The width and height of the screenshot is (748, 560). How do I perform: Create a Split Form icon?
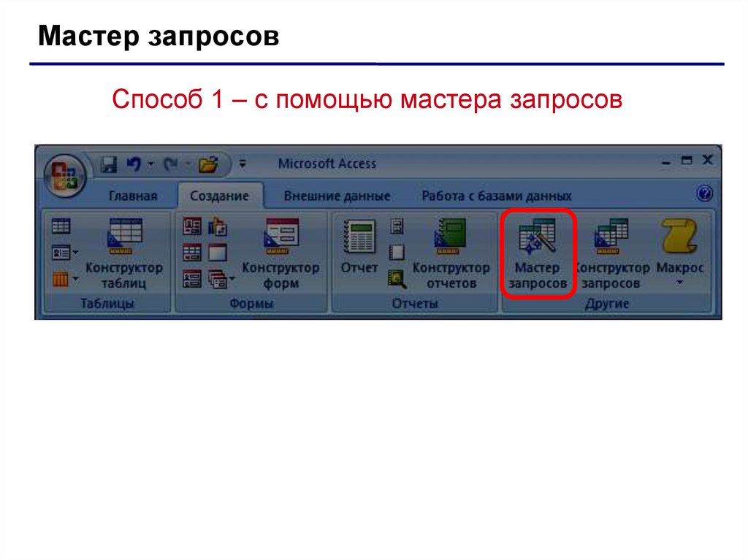coord(192,253)
